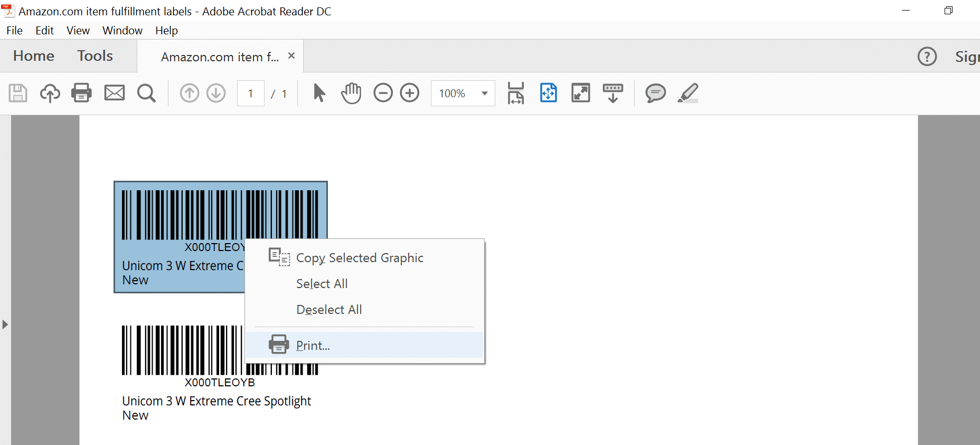
Task: Open the zoom level dropdown showing 100%
Action: point(463,94)
